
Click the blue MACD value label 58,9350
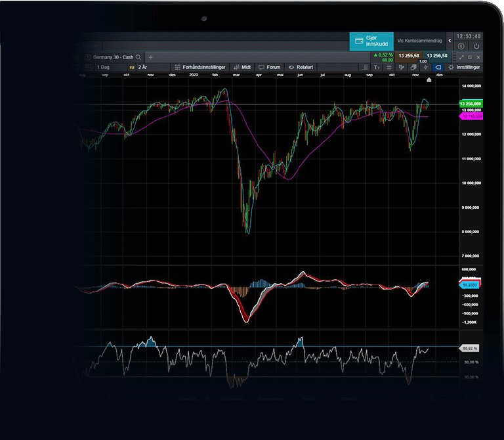tap(469, 285)
